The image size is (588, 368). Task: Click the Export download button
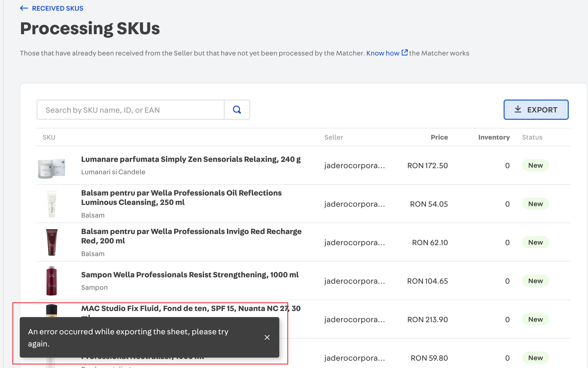(x=536, y=110)
